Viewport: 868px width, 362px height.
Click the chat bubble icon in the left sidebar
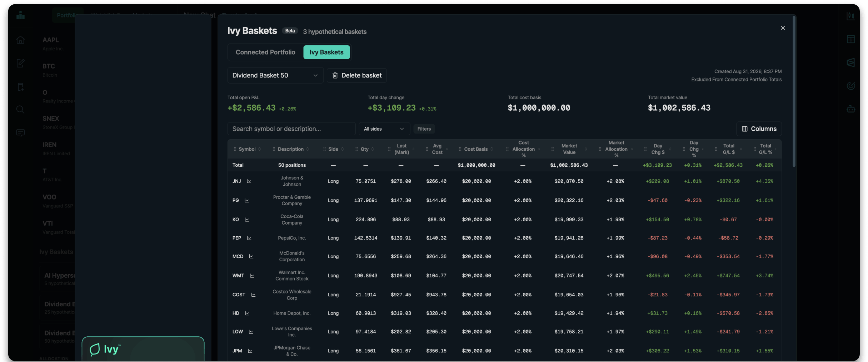(20, 133)
